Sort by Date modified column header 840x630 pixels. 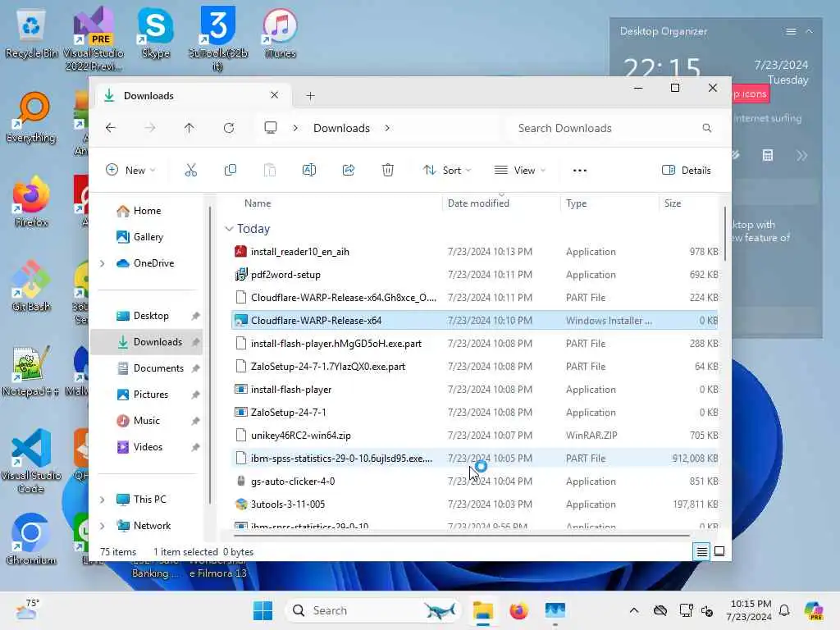tap(501, 203)
